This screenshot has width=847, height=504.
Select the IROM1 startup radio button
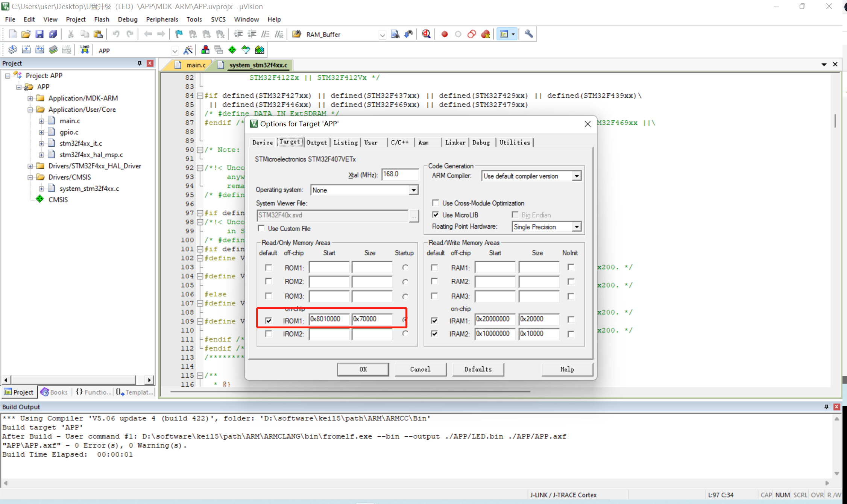pos(405,320)
